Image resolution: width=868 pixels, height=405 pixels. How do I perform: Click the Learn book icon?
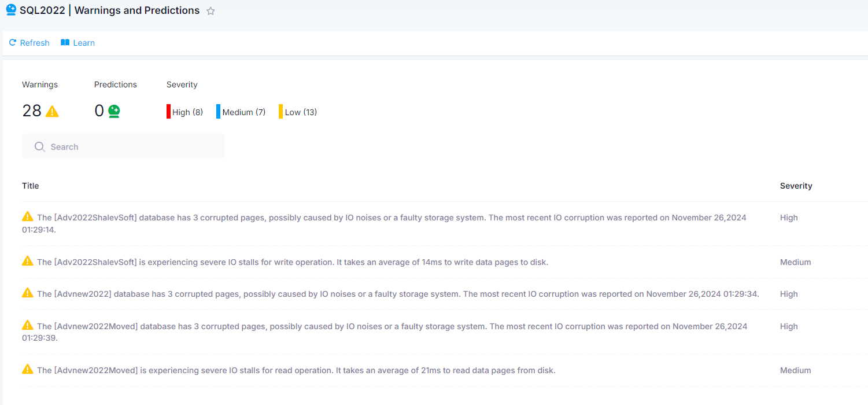(x=65, y=43)
